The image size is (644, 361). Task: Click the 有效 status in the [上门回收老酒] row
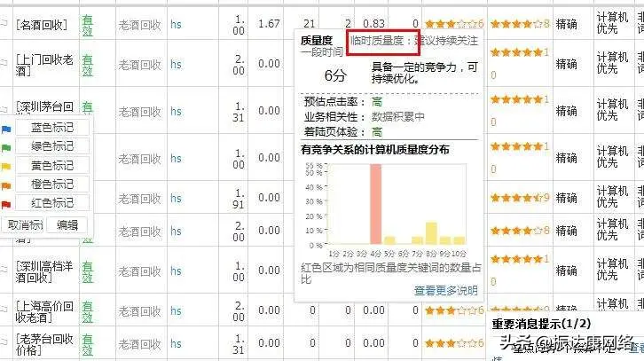87,65
